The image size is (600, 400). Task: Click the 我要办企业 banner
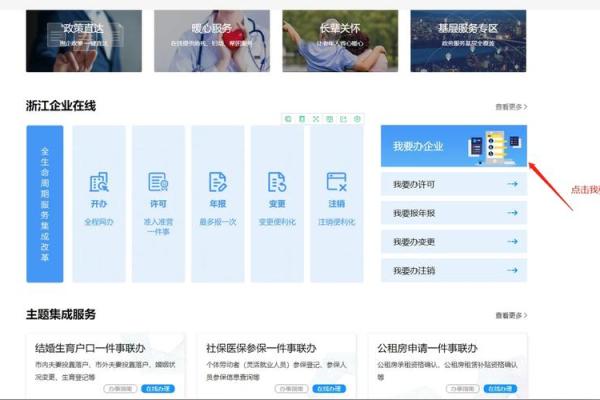(453, 146)
